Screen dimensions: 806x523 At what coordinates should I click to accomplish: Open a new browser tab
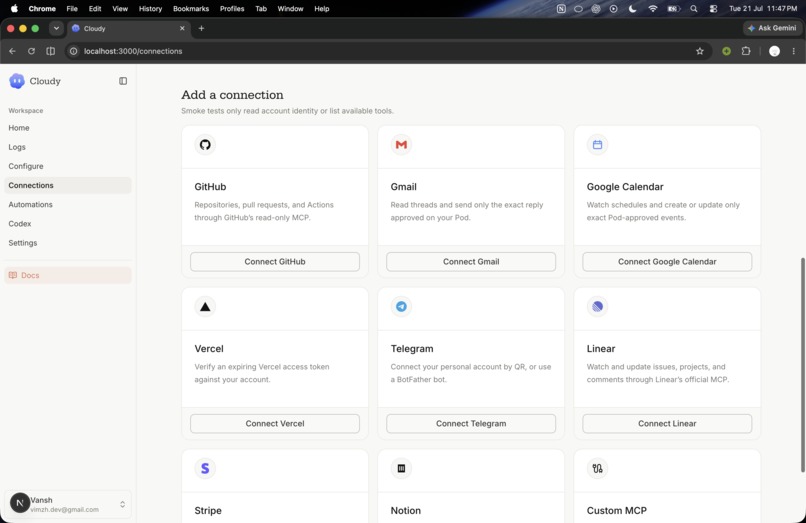tap(202, 28)
